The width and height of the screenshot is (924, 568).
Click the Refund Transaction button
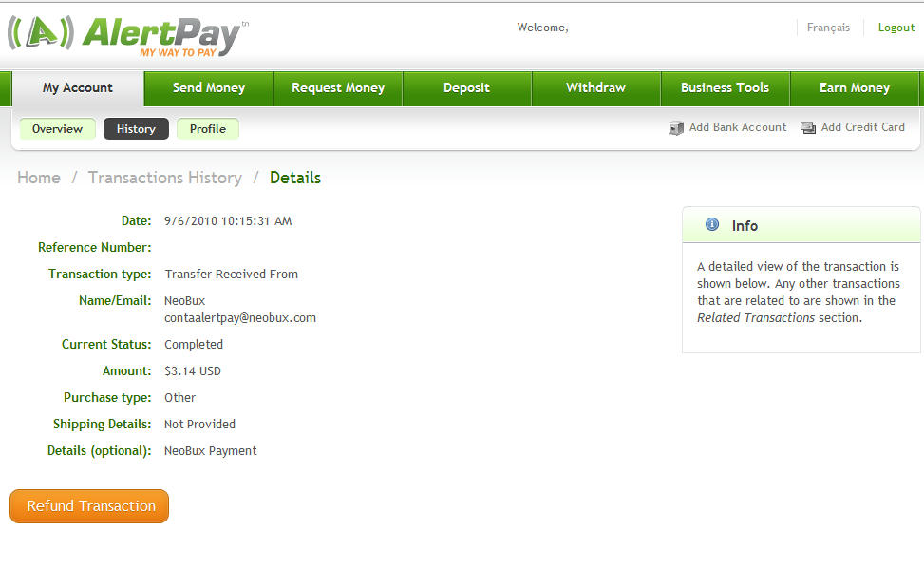pyautogui.click(x=89, y=506)
